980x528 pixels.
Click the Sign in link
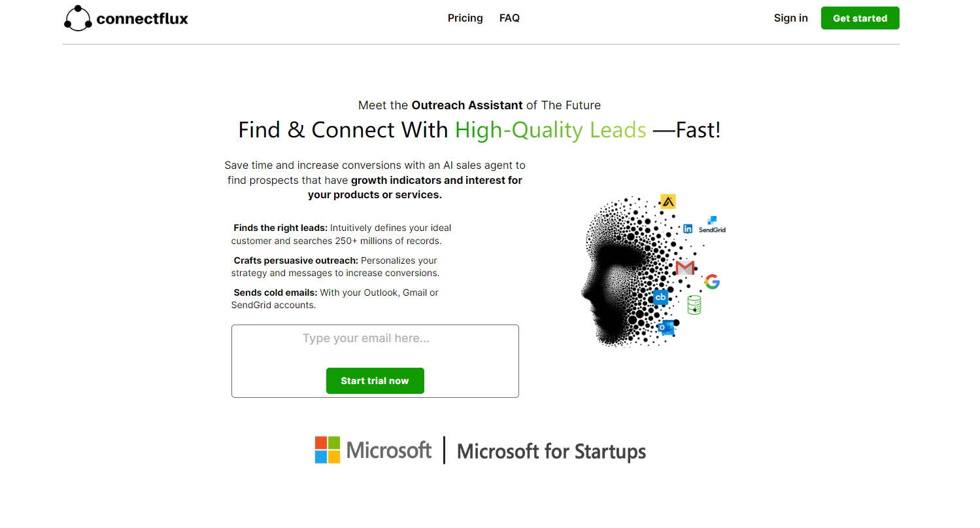(x=790, y=18)
